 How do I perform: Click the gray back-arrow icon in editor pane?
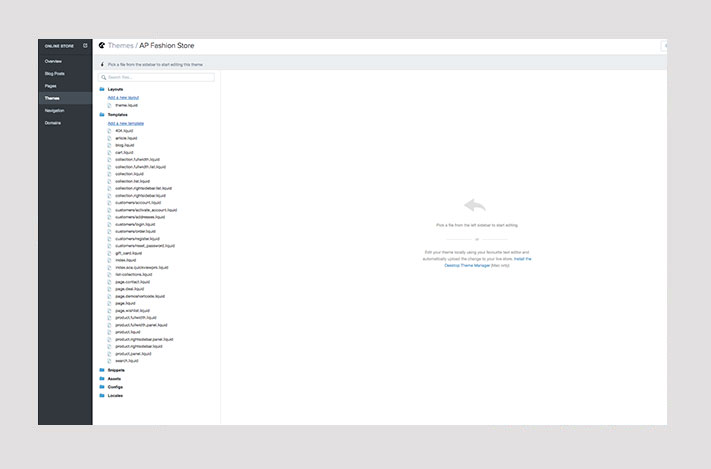tap(475, 205)
